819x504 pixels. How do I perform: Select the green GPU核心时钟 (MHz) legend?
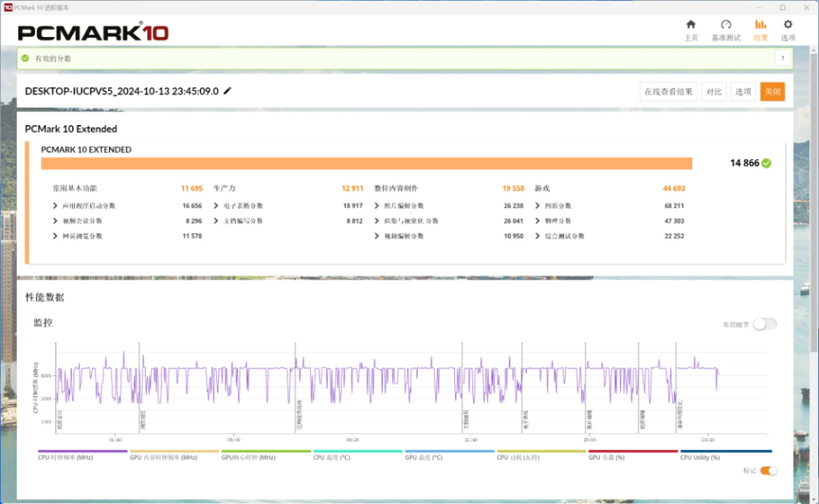click(x=266, y=455)
